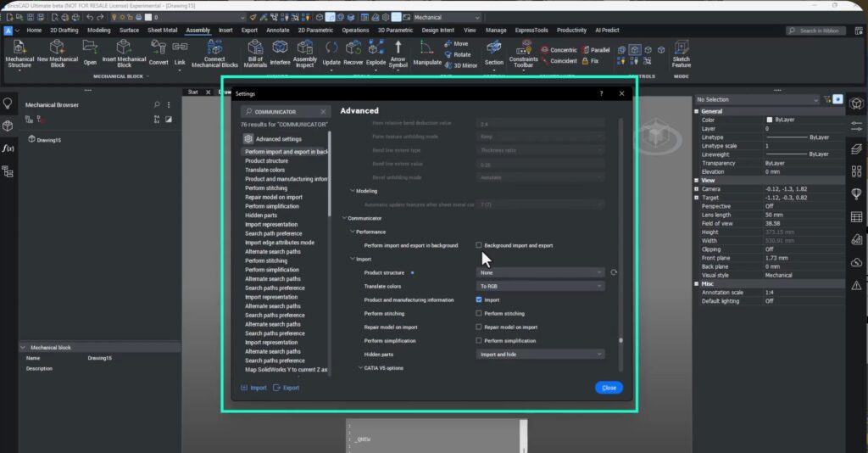Image resolution: width=868 pixels, height=453 pixels.
Task: Select Drawing15 in Mechanical Browser
Action: [x=44, y=140]
